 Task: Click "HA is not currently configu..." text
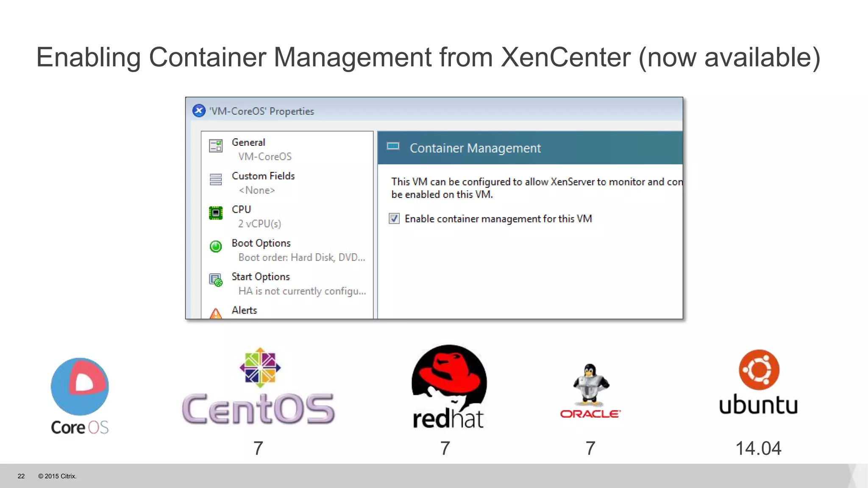click(x=302, y=291)
